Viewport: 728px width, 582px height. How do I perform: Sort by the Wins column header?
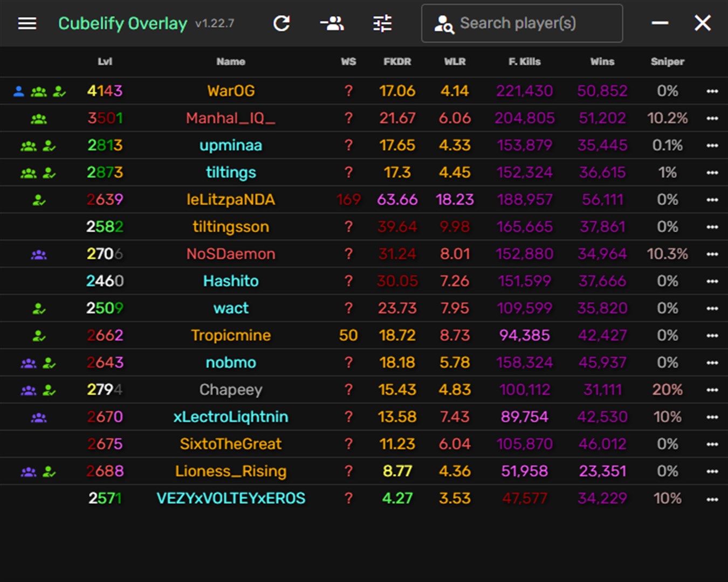point(602,61)
